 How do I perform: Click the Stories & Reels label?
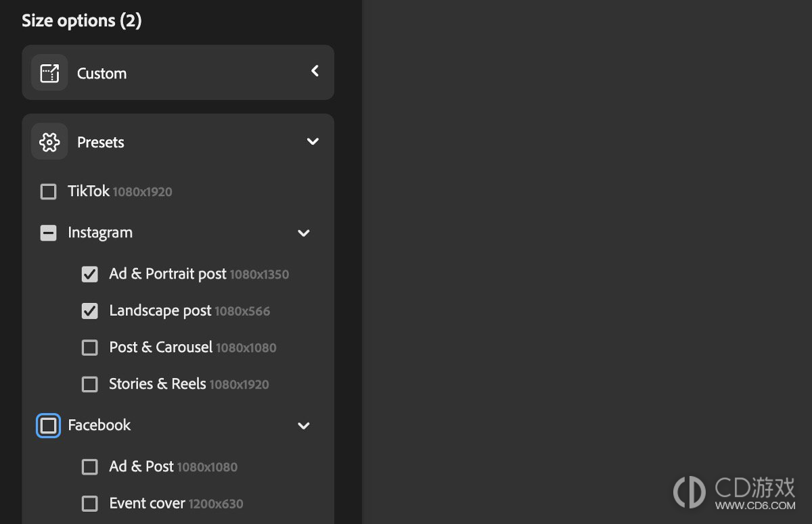pyautogui.click(x=158, y=383)
